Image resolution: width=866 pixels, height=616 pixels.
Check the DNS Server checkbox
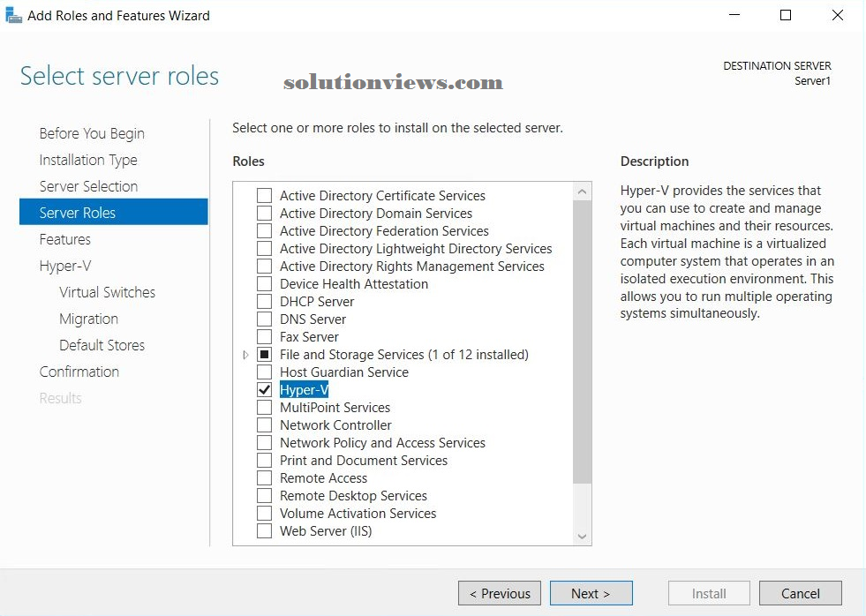pyautogui.click(x=265, y=319)
